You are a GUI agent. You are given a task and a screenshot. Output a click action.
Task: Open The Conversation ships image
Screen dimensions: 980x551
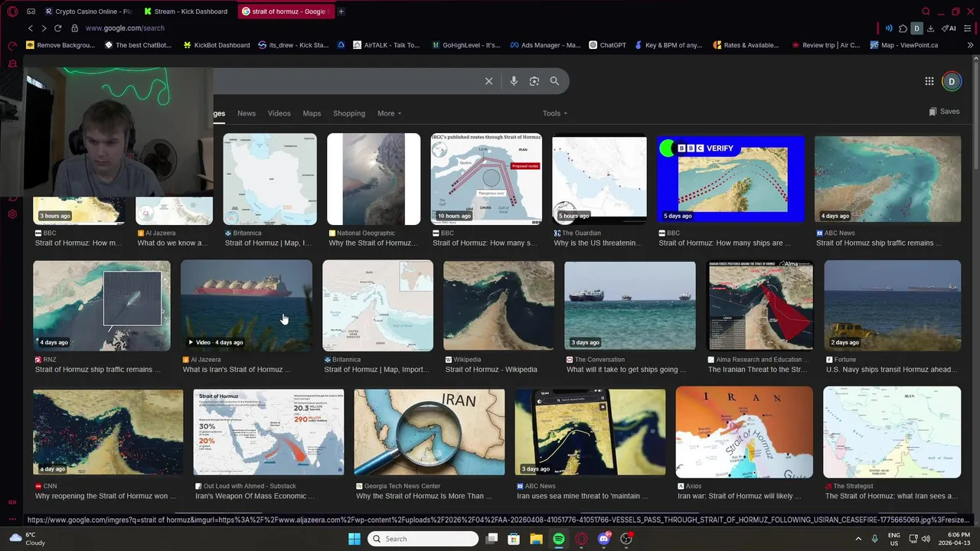(630, 305)
